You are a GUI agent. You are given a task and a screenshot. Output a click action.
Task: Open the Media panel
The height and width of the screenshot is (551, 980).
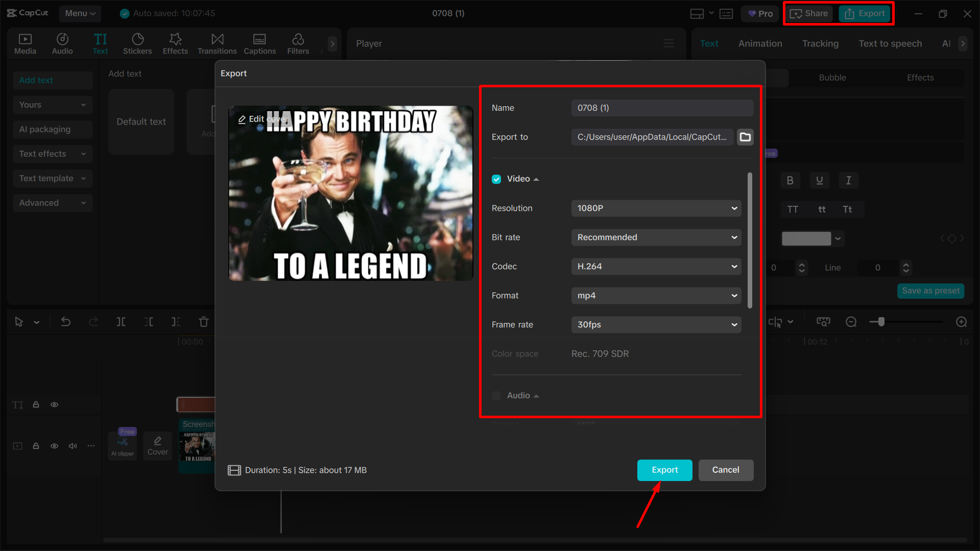click(x=25, y=43)
